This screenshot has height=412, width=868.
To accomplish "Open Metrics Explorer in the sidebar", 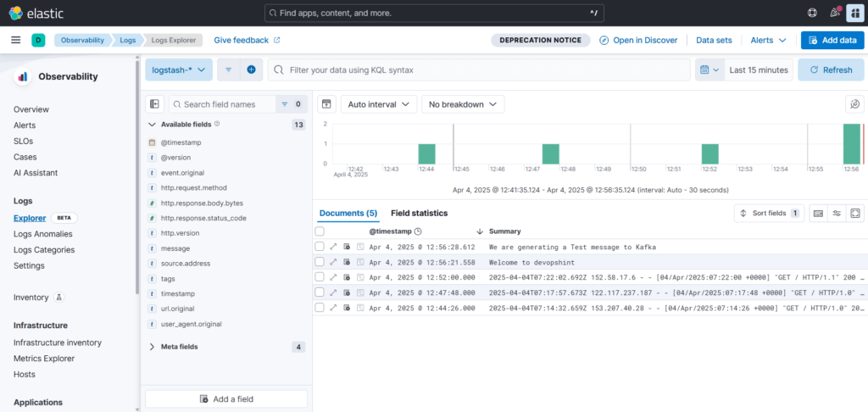I will coord(44,359).
